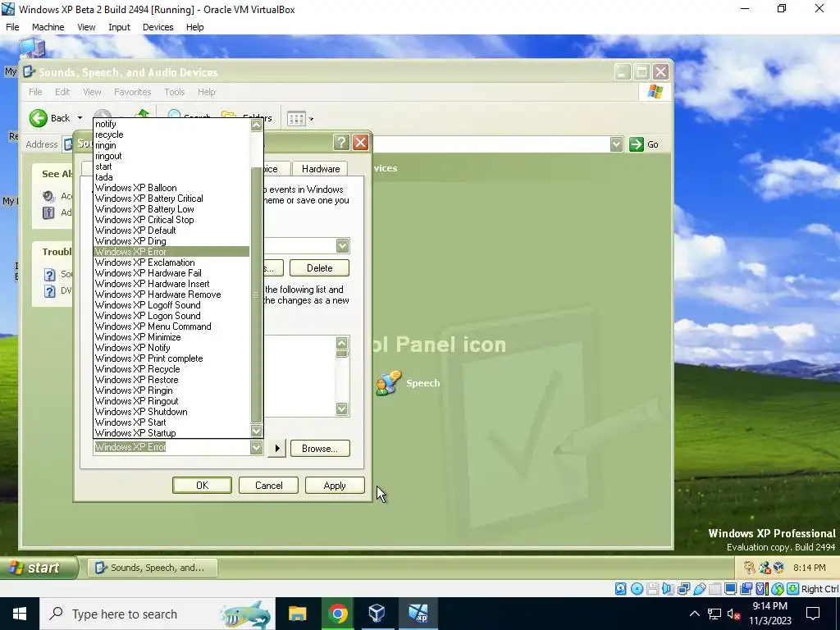840x630 pixels.
Task: Click the VirtualBox USB devices status icon
Action: (x=699, y=589)
